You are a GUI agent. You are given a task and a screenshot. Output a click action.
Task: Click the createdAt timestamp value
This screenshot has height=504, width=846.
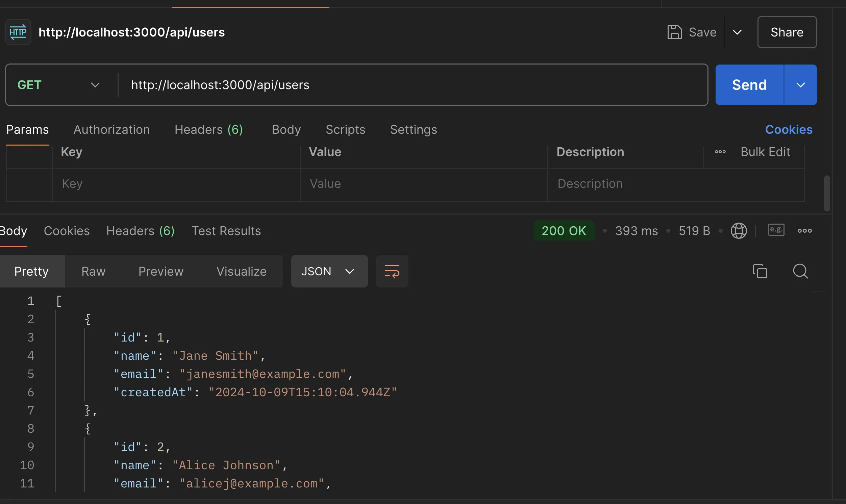(303, 393)
